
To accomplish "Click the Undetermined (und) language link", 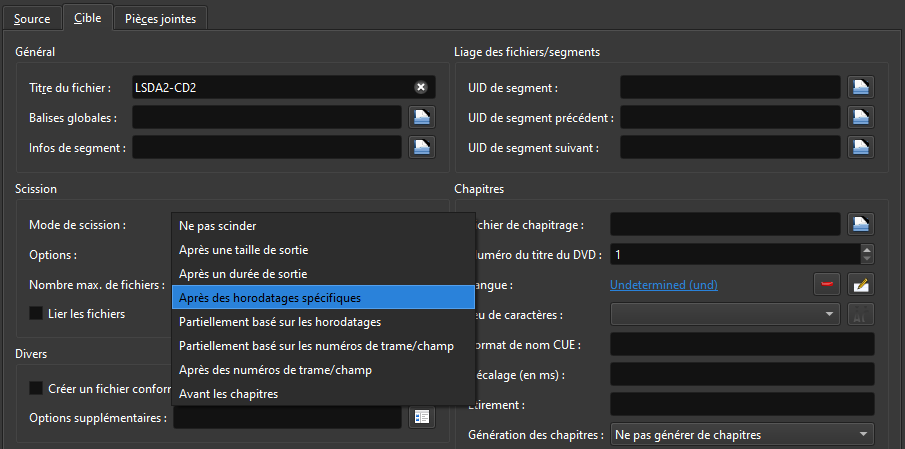I will coord(663,285).
